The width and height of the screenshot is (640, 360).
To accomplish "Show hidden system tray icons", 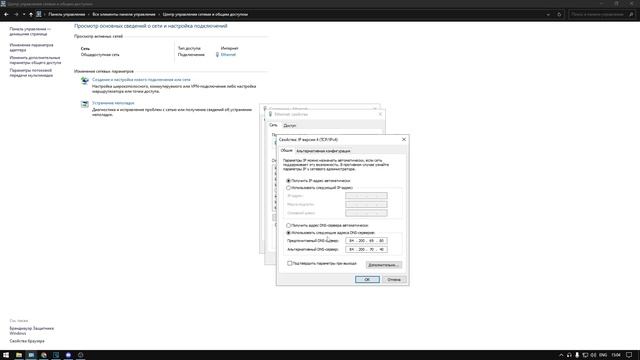I will tap(561, 355).
